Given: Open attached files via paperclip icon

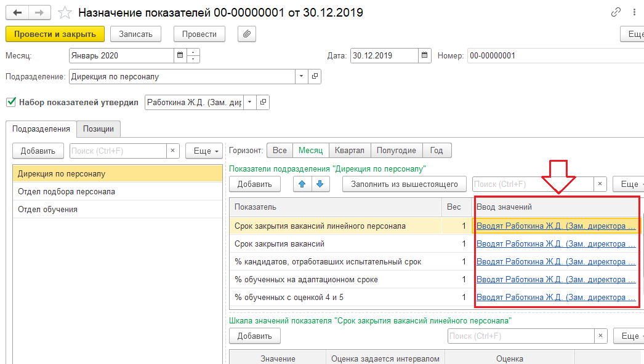Looking at the screenshot, I should tap(247, 34).
